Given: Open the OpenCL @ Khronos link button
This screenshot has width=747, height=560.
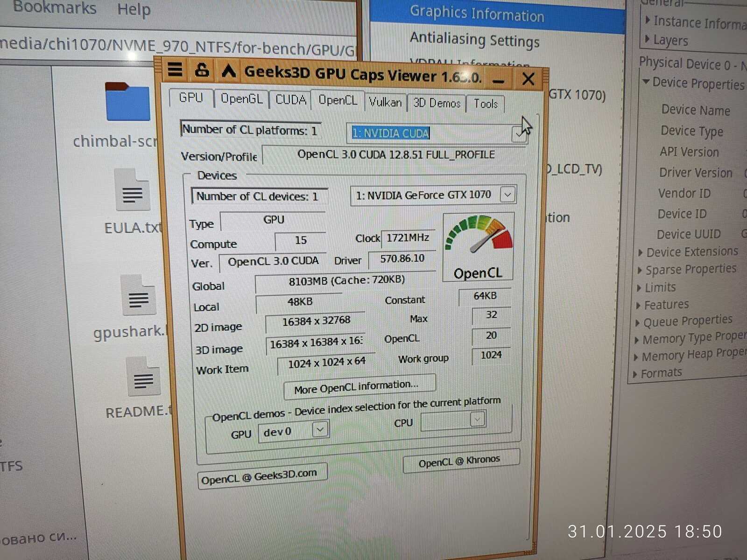Looking at the screenshot, I should [x=462, y=461].
